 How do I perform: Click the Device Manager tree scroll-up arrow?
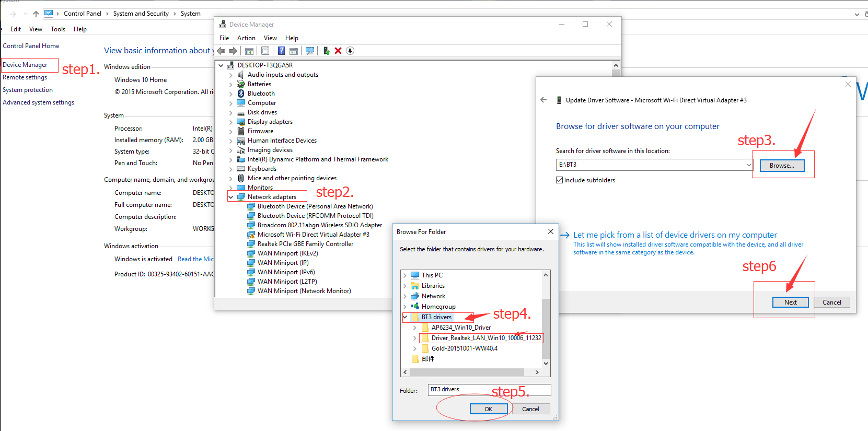(616, 65)
